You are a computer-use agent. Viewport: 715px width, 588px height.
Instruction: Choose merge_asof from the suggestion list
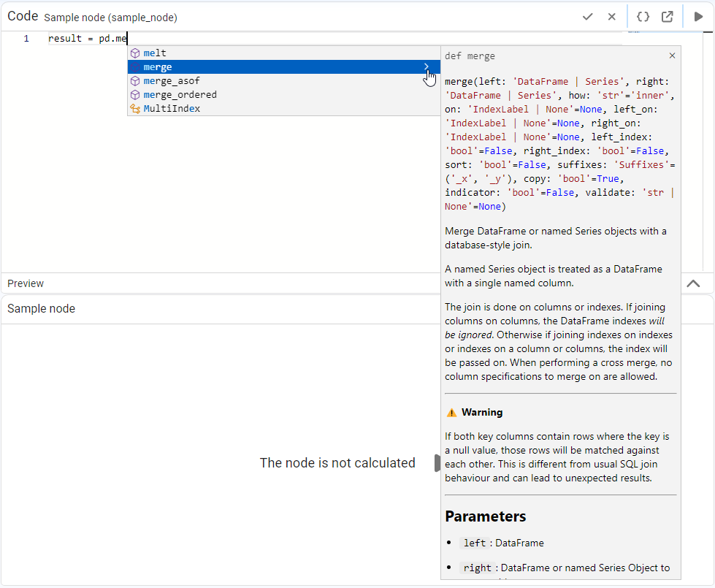172,81
